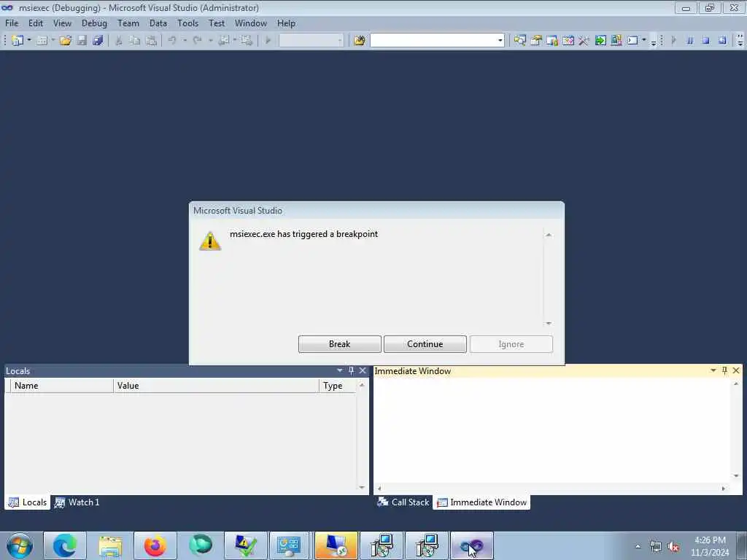
Task: Open the Windows Start menu orb
Action: 20,545
